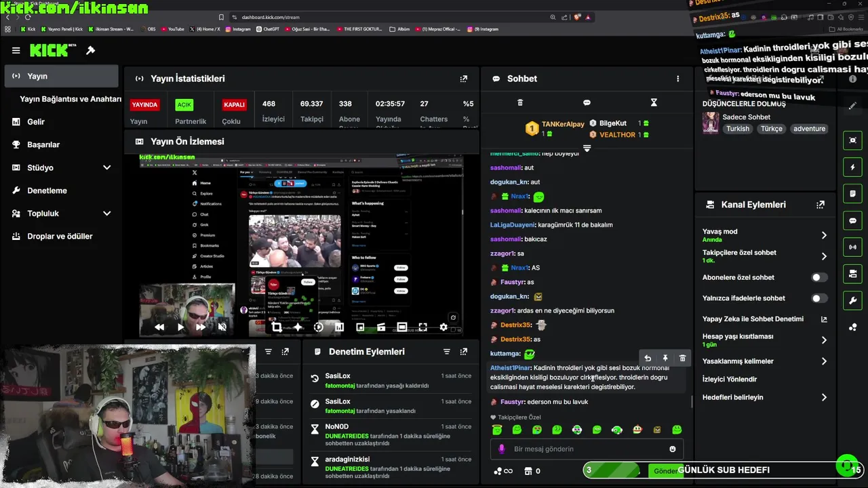Click the document icon on right rail
This screenshot has width=868, height=488.
click(x=853, y=194)
